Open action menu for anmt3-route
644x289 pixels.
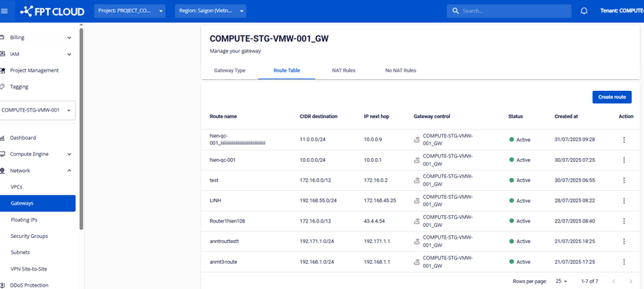pos(624,262)
